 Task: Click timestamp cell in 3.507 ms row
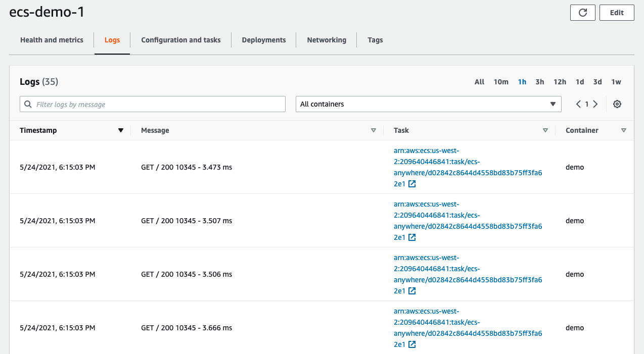tap(58, 221)
